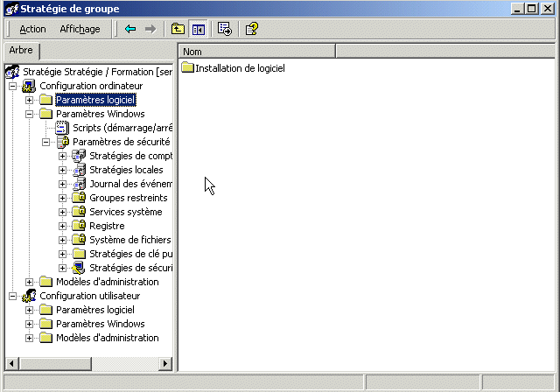
Task: Click the Configuration ordinateur computer icon
Action: coord(29,86)
